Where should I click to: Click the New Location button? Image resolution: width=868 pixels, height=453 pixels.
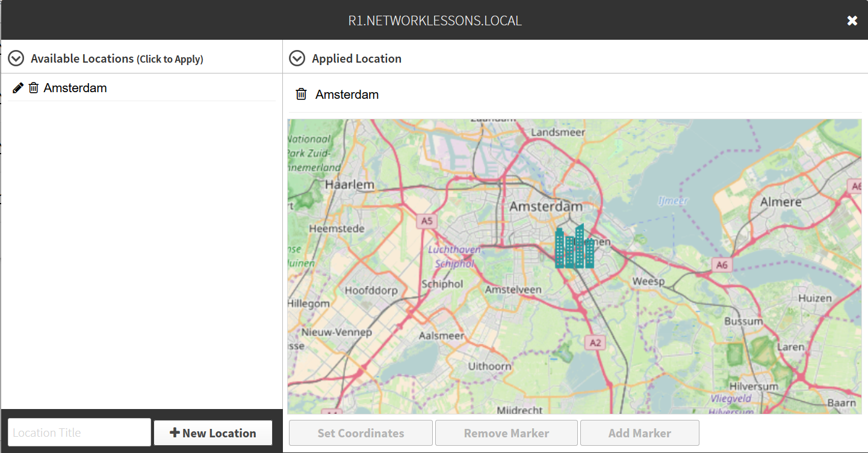coord(213,433)
